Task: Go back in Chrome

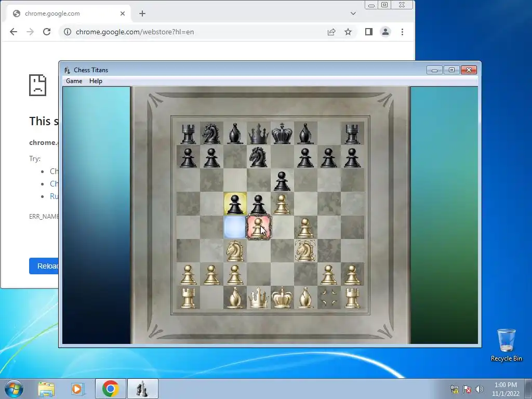Action: click(x=14, y=32)
